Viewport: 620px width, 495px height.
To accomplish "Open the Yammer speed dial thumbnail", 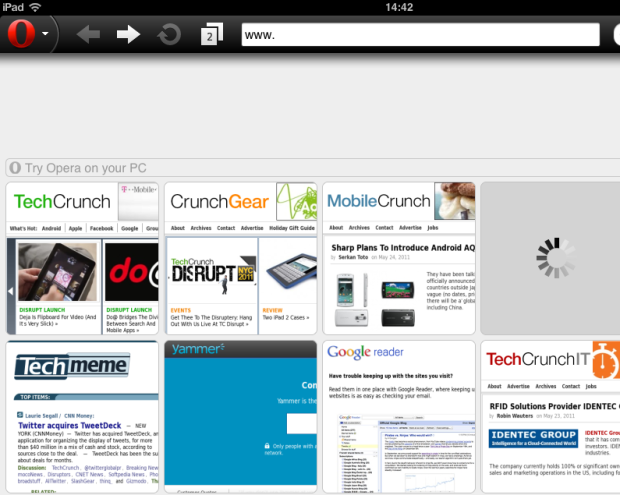I will click(240, 417).
